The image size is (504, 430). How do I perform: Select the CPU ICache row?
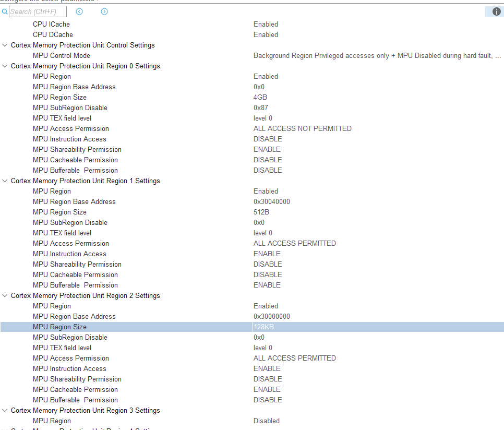pos(252,24)
